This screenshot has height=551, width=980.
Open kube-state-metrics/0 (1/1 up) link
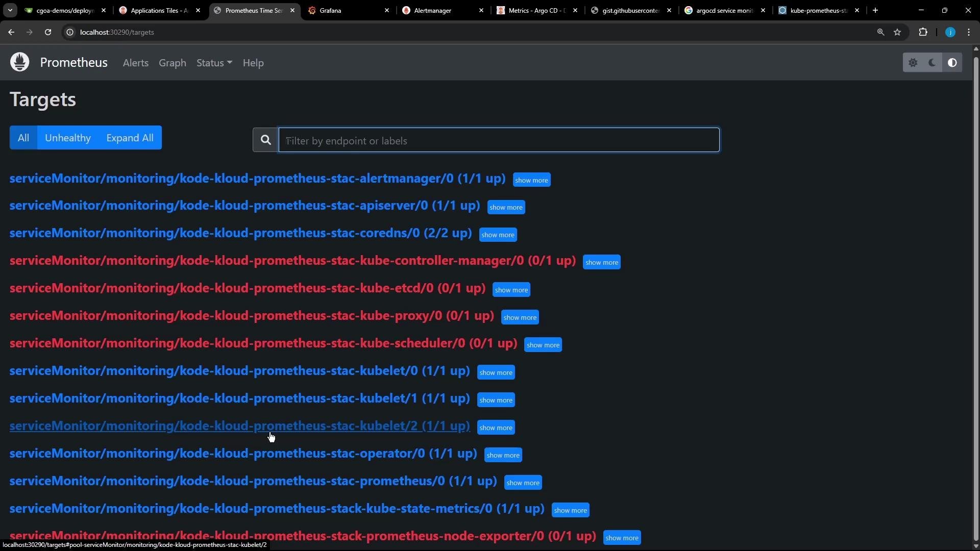277,509
